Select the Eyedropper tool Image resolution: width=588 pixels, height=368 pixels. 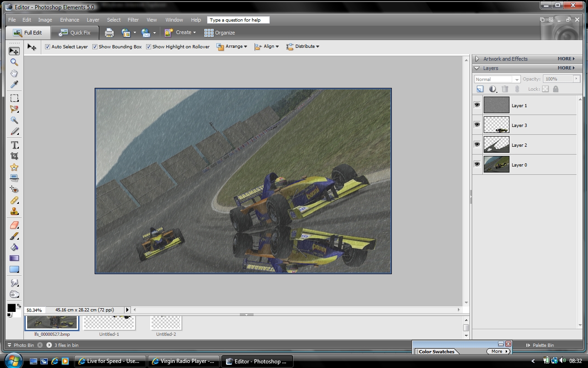pyautogui.click(x=14, y=85)
